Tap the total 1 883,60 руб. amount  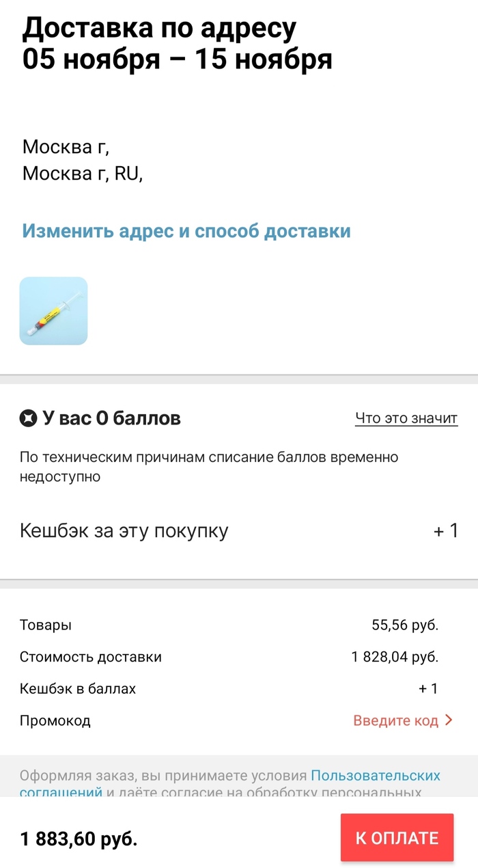[x=79, y=839]
